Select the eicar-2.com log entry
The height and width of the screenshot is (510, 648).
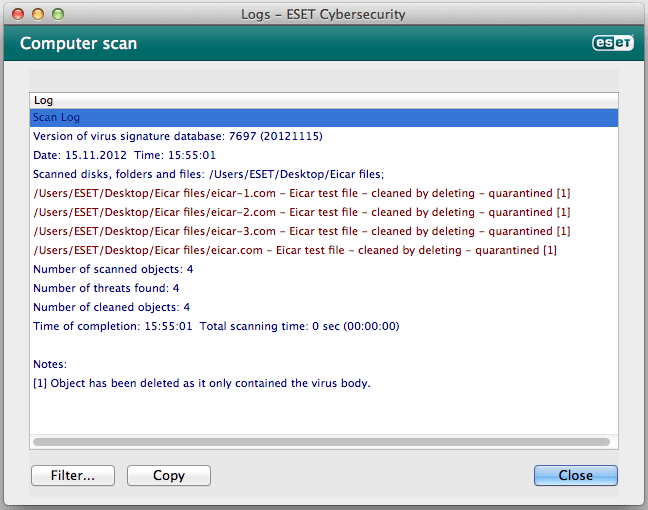click(x=301, y=212)
